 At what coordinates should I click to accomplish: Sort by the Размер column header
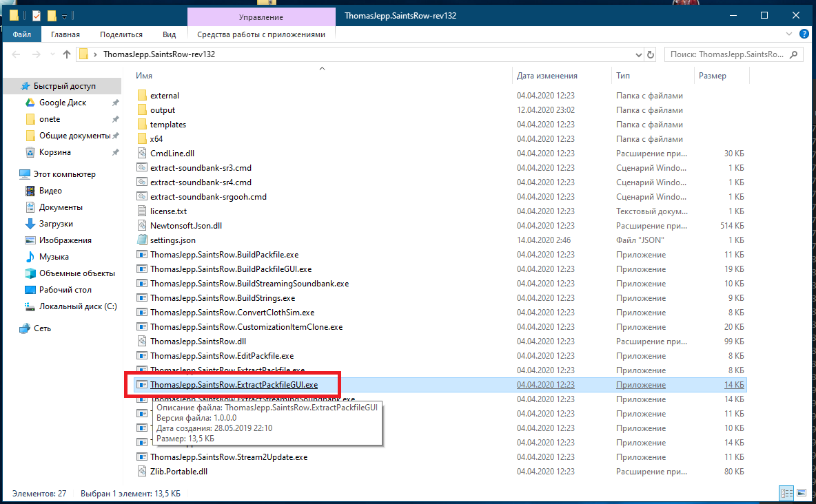point(712,76)
